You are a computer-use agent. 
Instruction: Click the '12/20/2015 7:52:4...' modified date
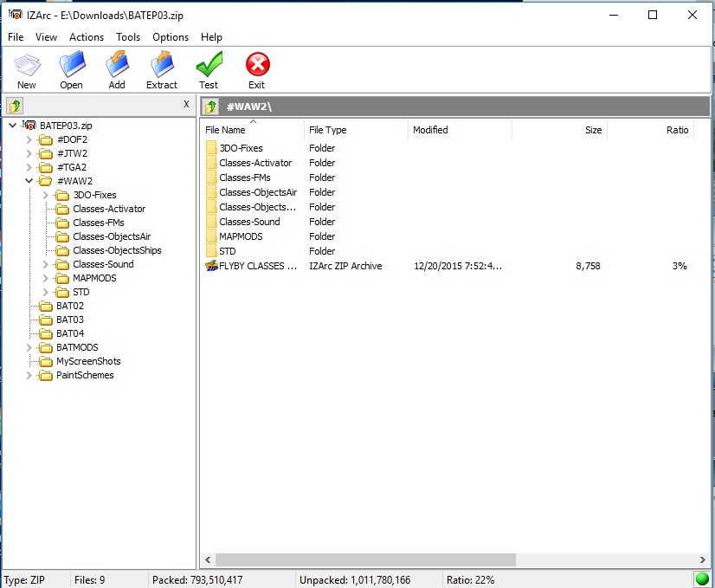pyautogui.click(x=458, y=266)
